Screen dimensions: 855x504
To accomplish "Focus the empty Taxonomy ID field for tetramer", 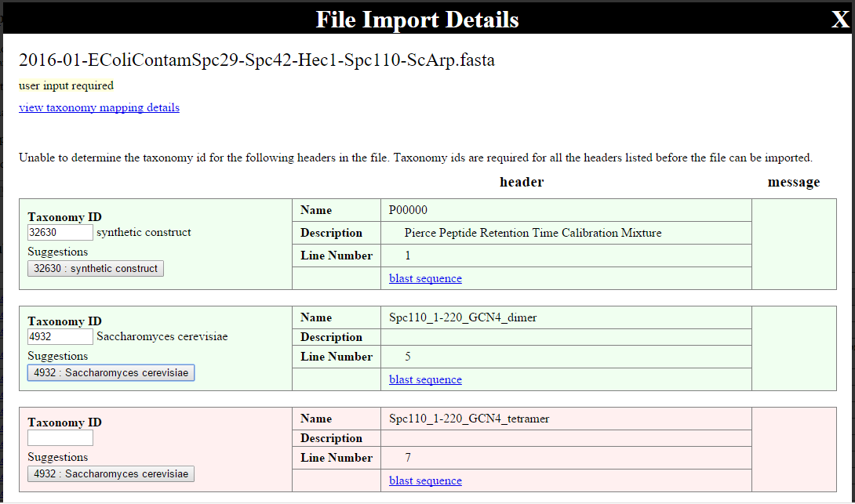I will coord(60,438).
